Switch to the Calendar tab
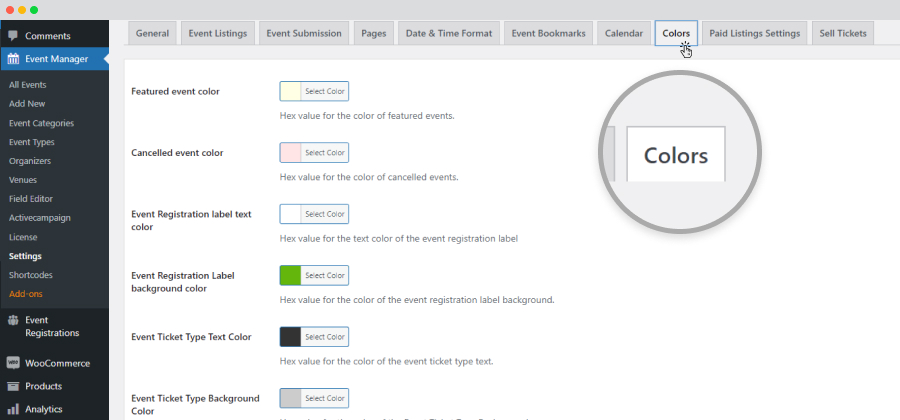 pyautogui.click(x=624, y=33)
